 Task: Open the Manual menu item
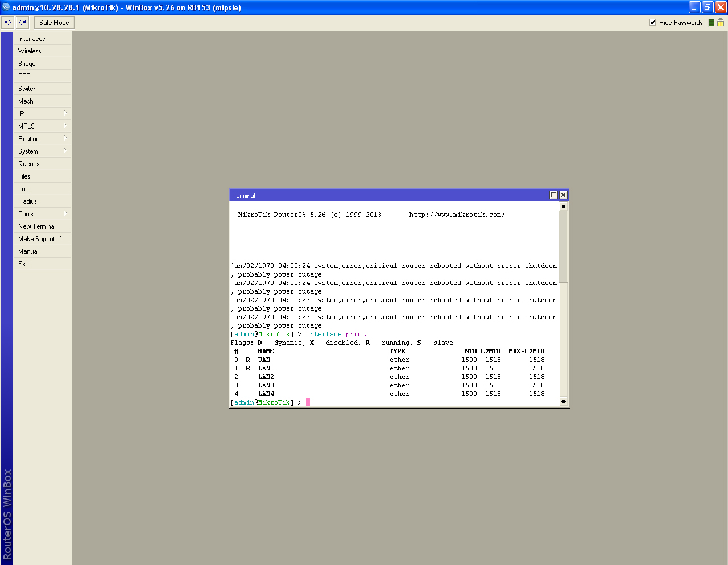(42, 251)
